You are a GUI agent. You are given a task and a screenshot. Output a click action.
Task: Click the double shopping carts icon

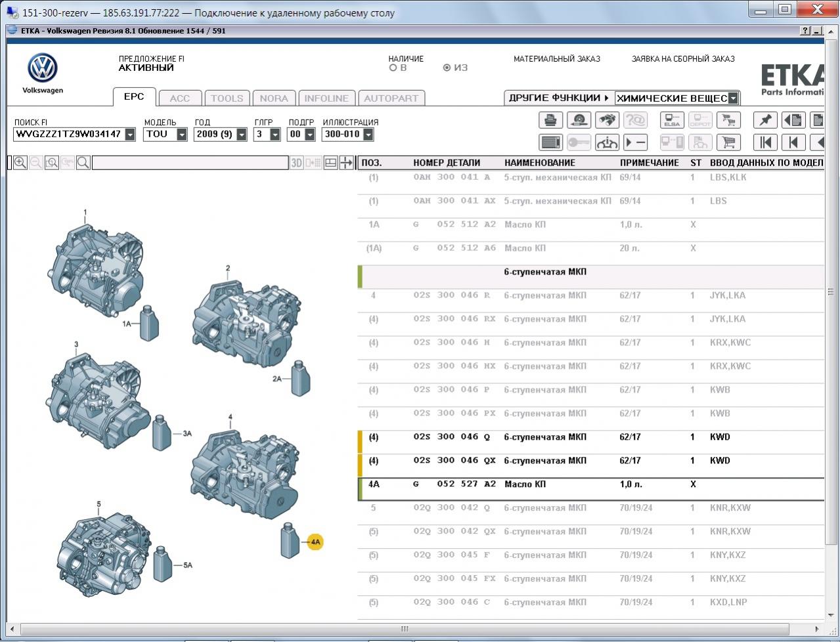[728, 120]
